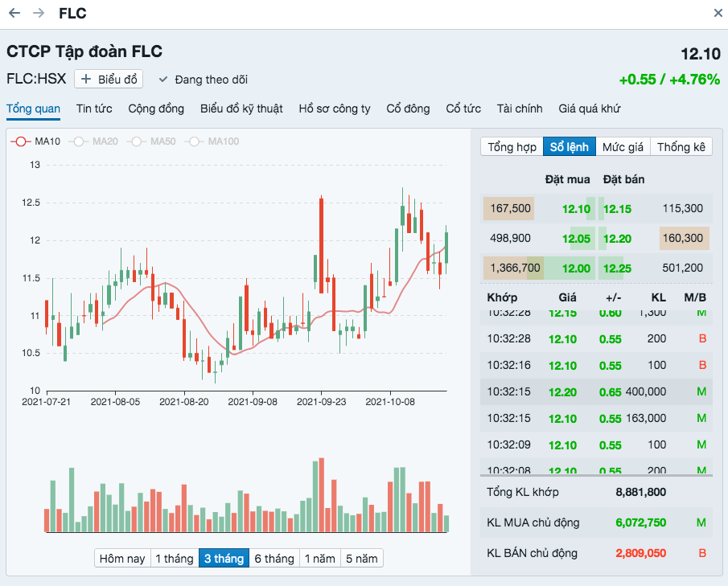Click ask volume 160,300

click(x=682, y=238)
